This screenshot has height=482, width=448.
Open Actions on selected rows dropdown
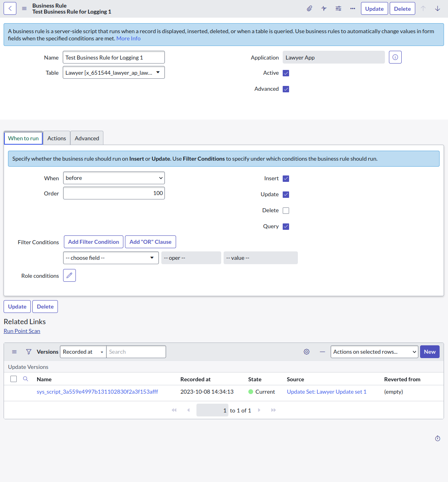(375, 352)
